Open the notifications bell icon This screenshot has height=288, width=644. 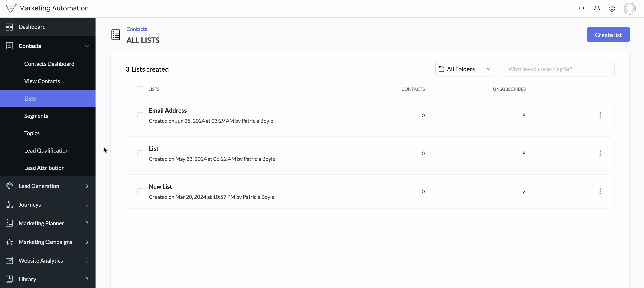pyautogui.click(x=597, y=9)
